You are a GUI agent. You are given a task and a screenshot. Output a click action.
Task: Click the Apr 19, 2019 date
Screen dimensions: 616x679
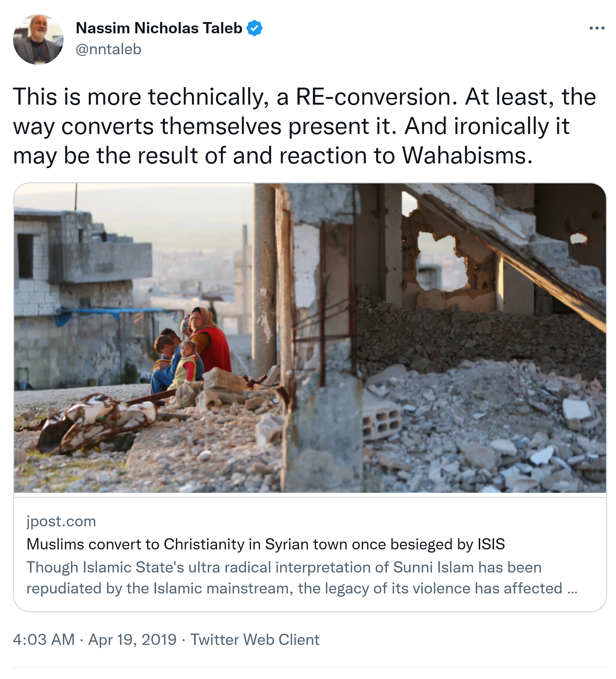[132, 640]
